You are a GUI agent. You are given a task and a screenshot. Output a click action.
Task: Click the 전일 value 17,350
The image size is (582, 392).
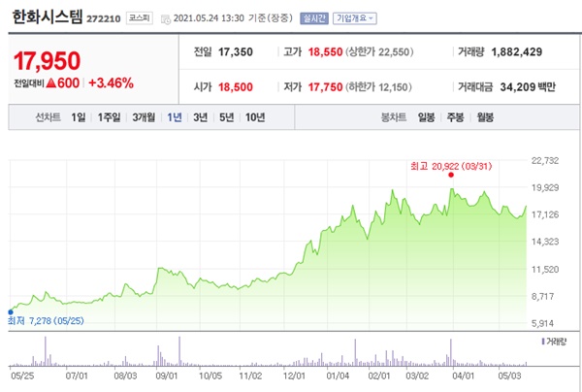(236, 52)
